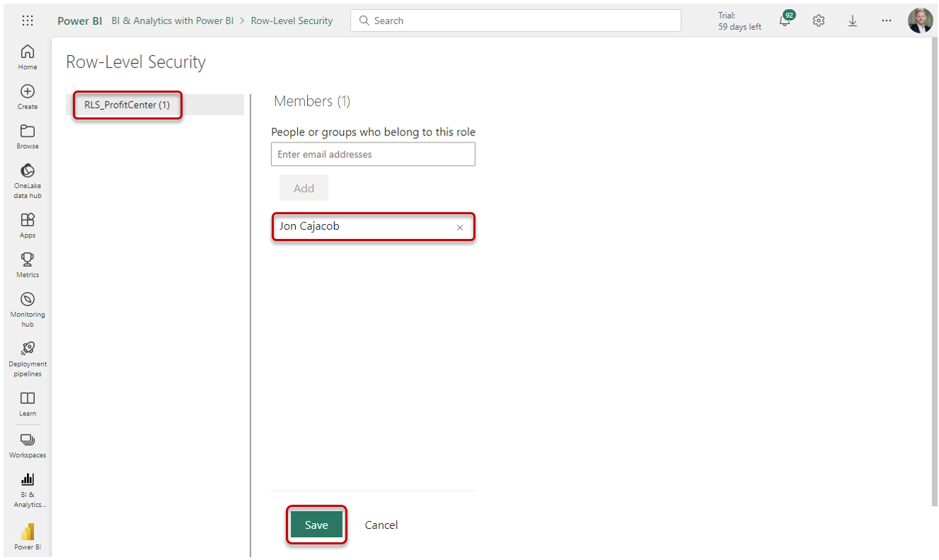
Task: Click the Power BI title link
Action: point(79,21)
